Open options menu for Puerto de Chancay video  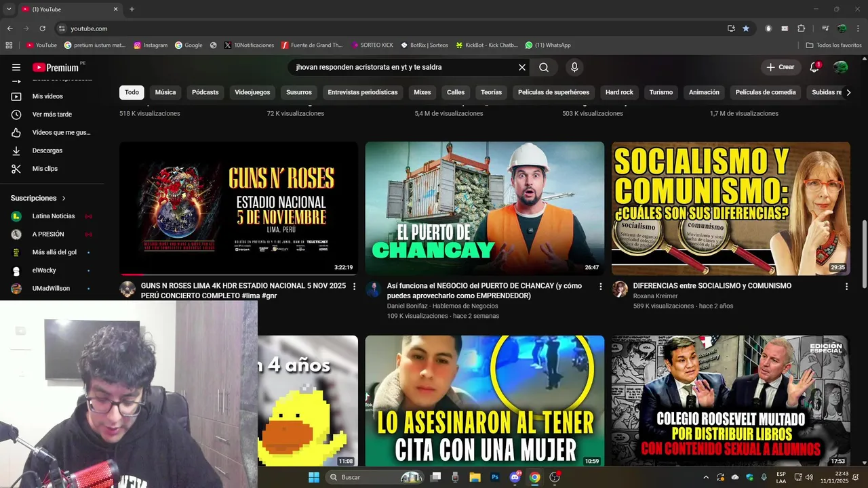click(x=600, y=287)
